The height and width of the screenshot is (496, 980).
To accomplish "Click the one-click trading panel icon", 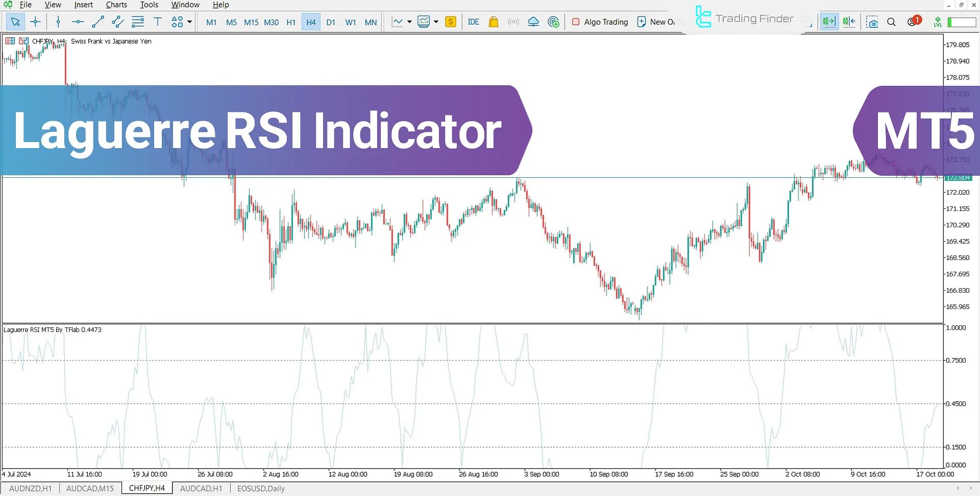I will (x=10, y=41).
